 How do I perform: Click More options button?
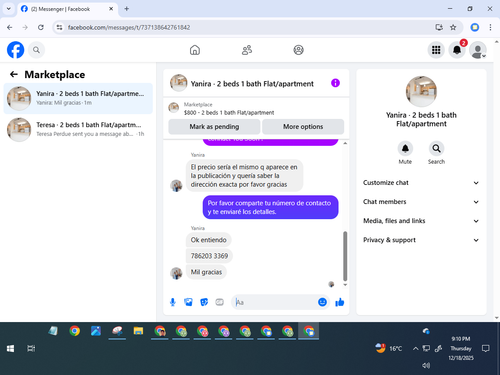[303, 127]
